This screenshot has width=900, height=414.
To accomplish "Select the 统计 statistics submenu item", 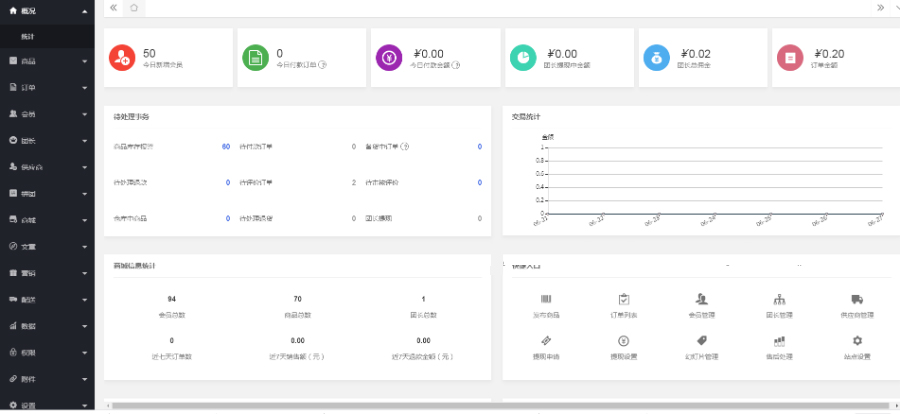I will click(x=28, y=36).
